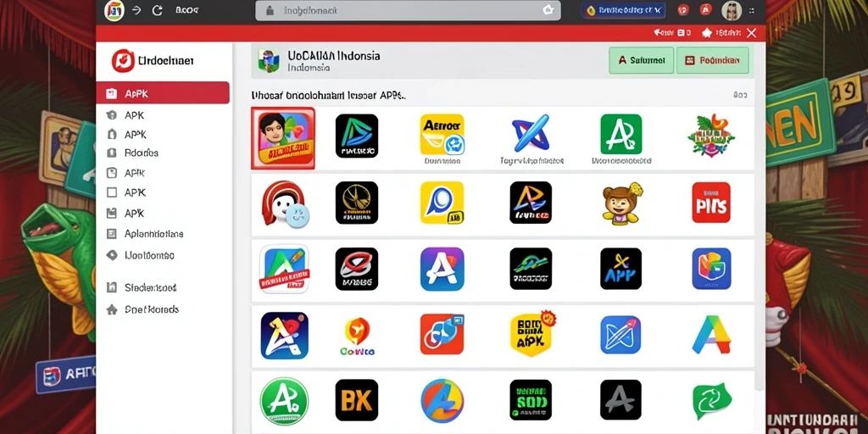Open the green leaf-shaped app icon

tap(711, 401)
